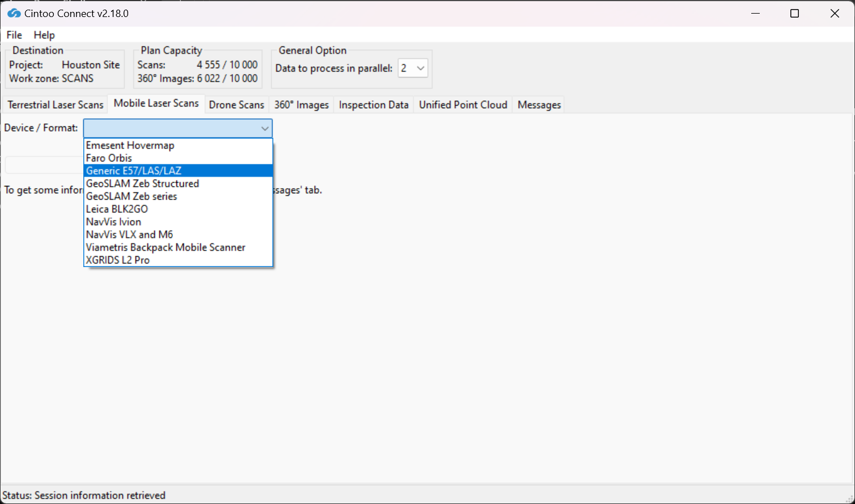The image size is (855, 504).
Task: Click the Work zone: SCANS label
Action: (51, 78)
